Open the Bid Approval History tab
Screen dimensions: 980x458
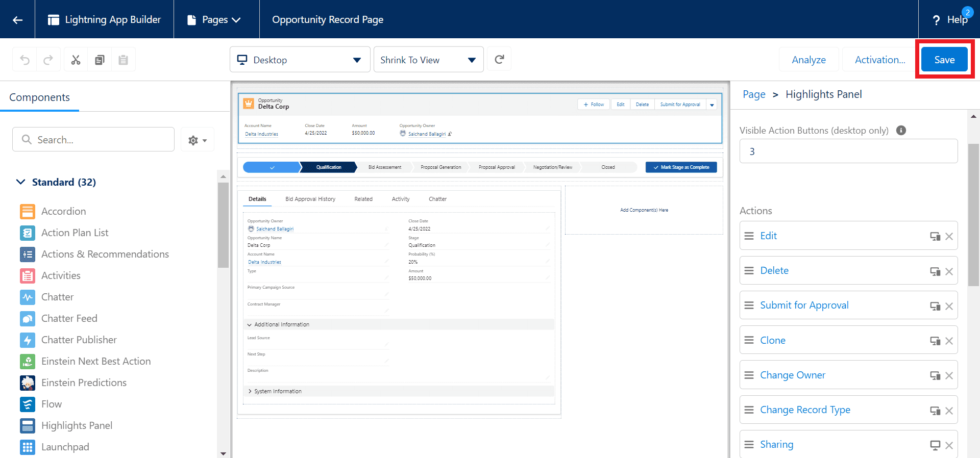(310, 199)
